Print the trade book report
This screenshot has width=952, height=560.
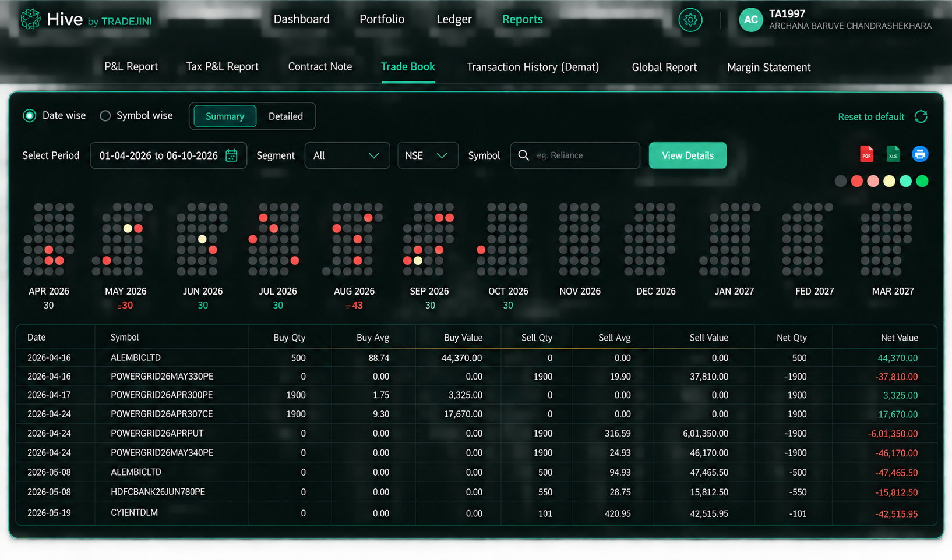(920, 154)
